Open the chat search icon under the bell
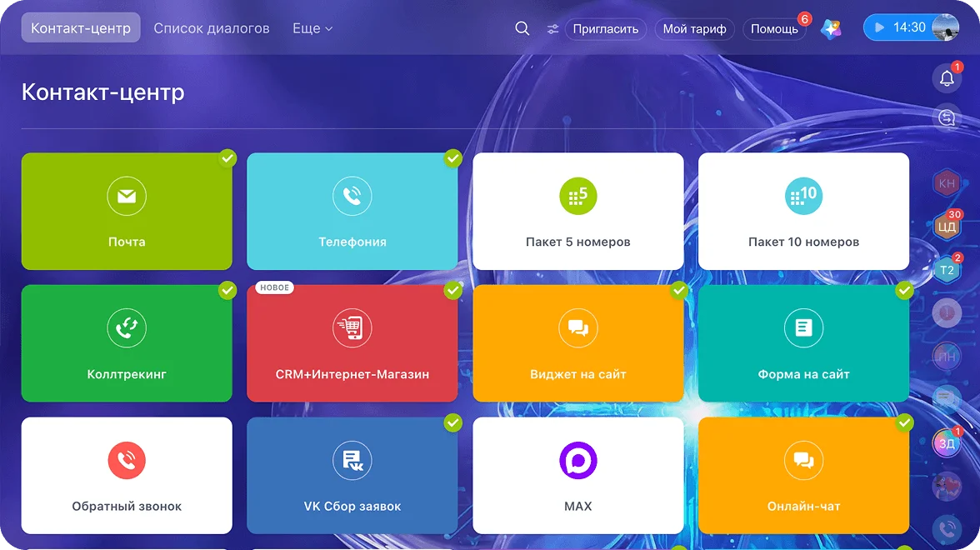980x550 pixels. 947,117
